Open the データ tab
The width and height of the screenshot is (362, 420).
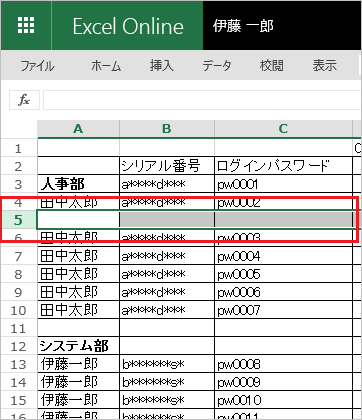(217, 66)
